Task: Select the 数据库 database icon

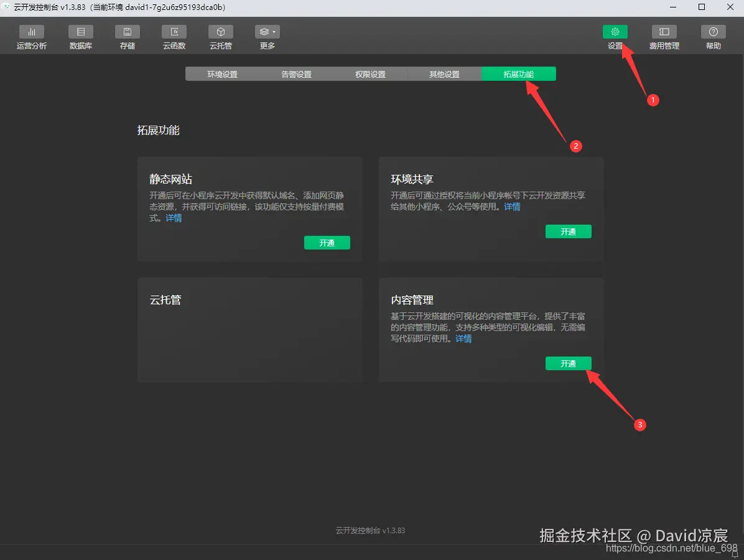Action: [80, 37]
